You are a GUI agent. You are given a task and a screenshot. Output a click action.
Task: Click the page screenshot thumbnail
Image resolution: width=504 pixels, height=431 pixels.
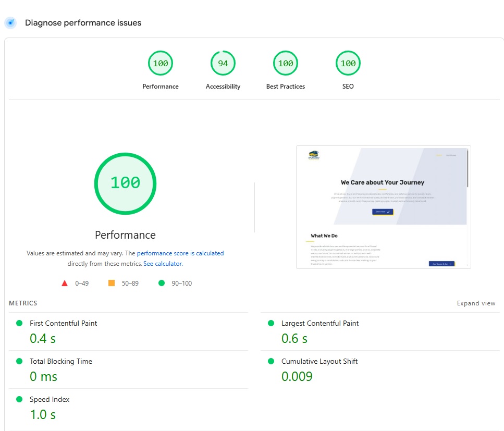click(383, 207)
